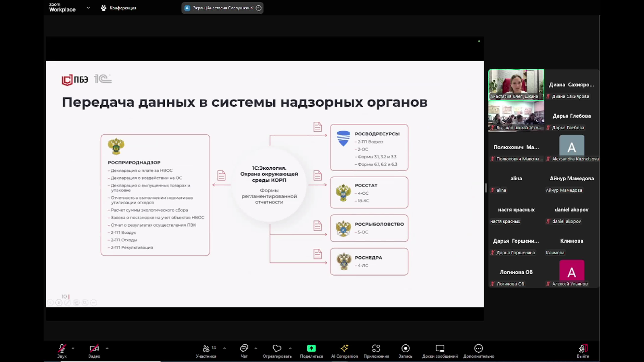The width and height of the screenshot is (644, 362).
Task: Click the Росрыболовство emblem
Action: pyautogui.click(x=343, y=229)
